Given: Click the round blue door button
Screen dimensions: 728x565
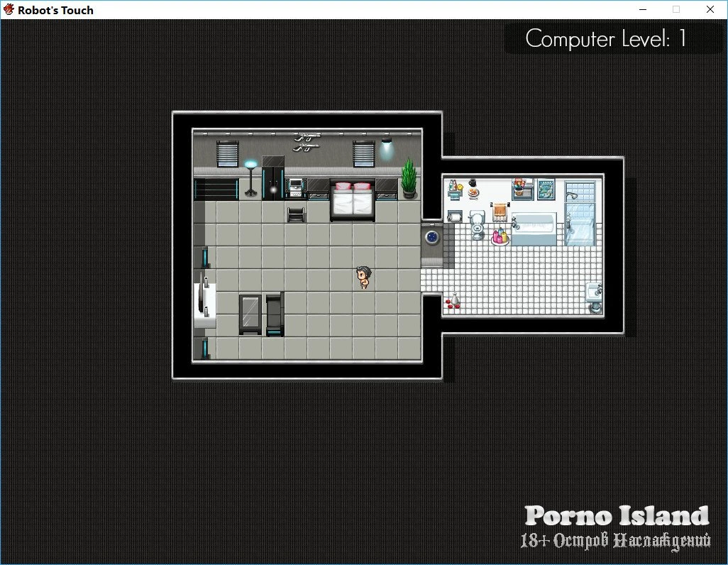Looking at the screenshot, I should click(431, 236).
